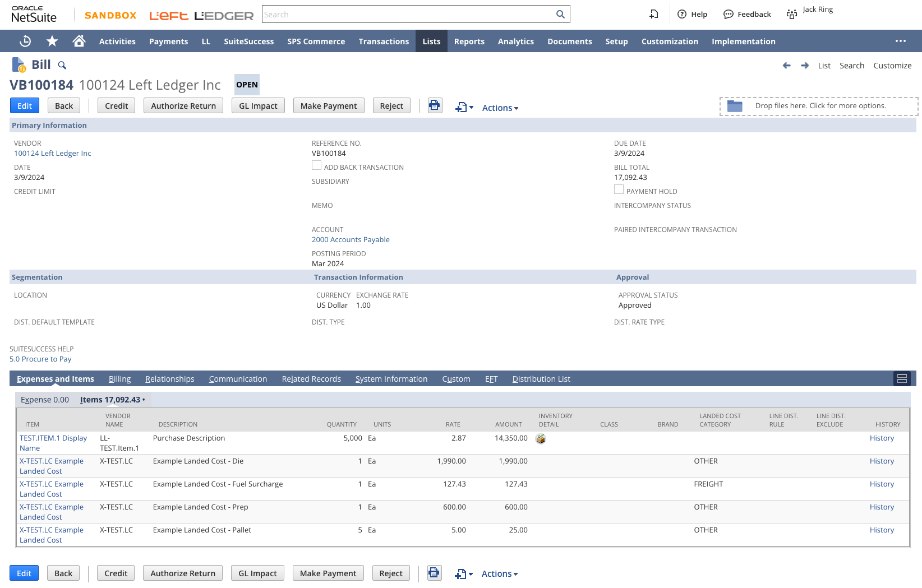Viewport: 922px width, 588px height.
Task: Click the top Reject button
Action: [x=391, y=105]
